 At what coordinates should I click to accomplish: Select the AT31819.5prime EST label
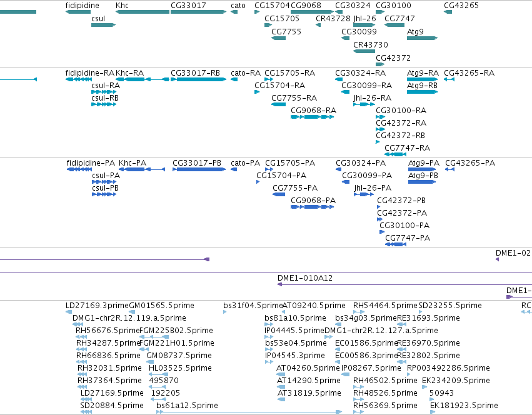click(309, 393)
